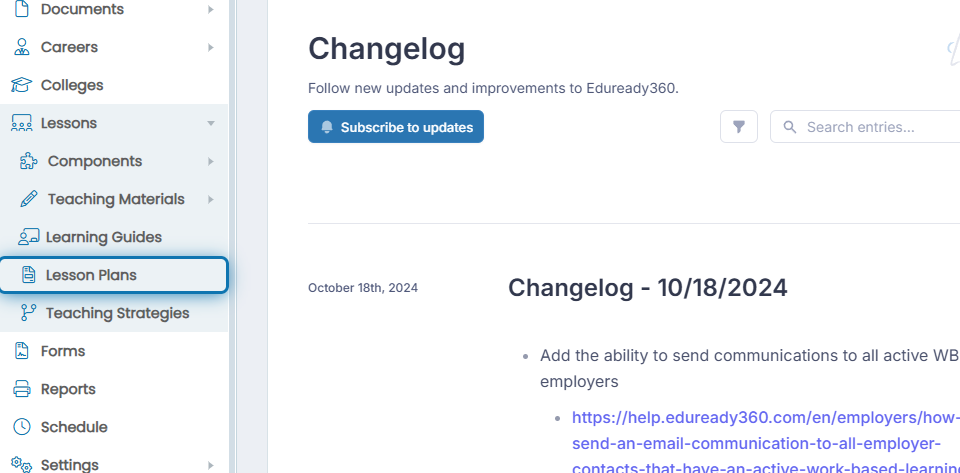This screenshot has height=473, width=960.
Task: Click the Reports printer icon
Action: 21,389
